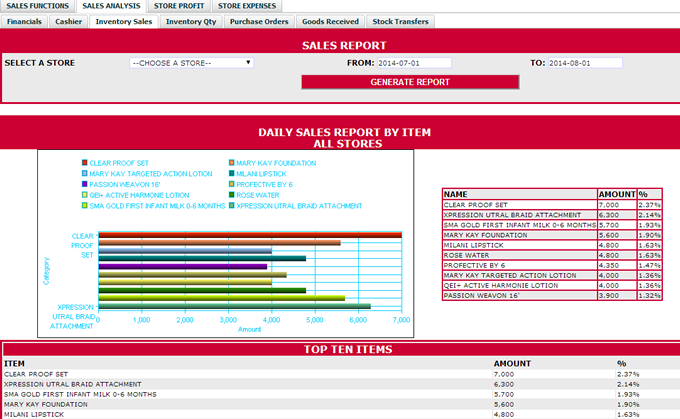This screenshot has height=419, width=680.
Task: Switch to the SALES ANALYSIS tab
Action: coord(111,6)
